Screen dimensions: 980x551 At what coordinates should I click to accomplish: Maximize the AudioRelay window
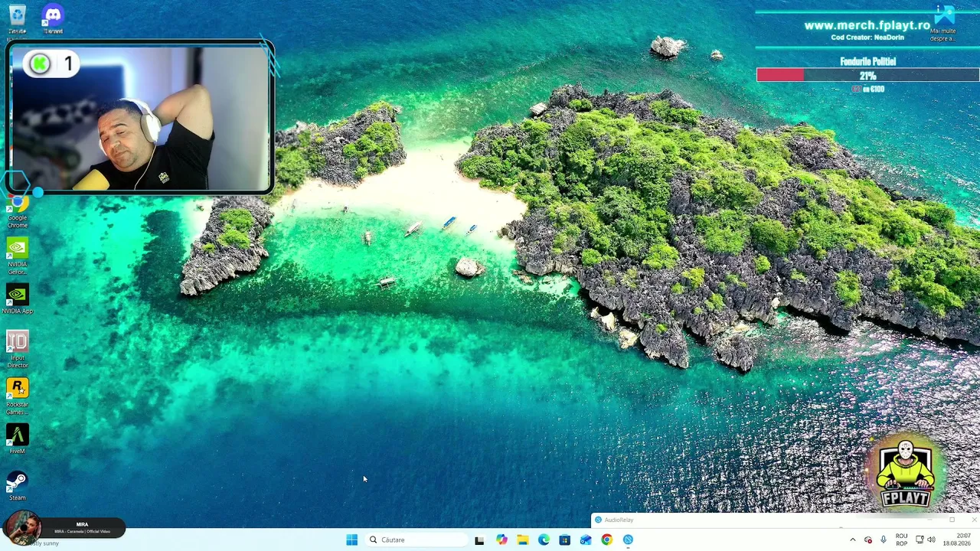952,520
